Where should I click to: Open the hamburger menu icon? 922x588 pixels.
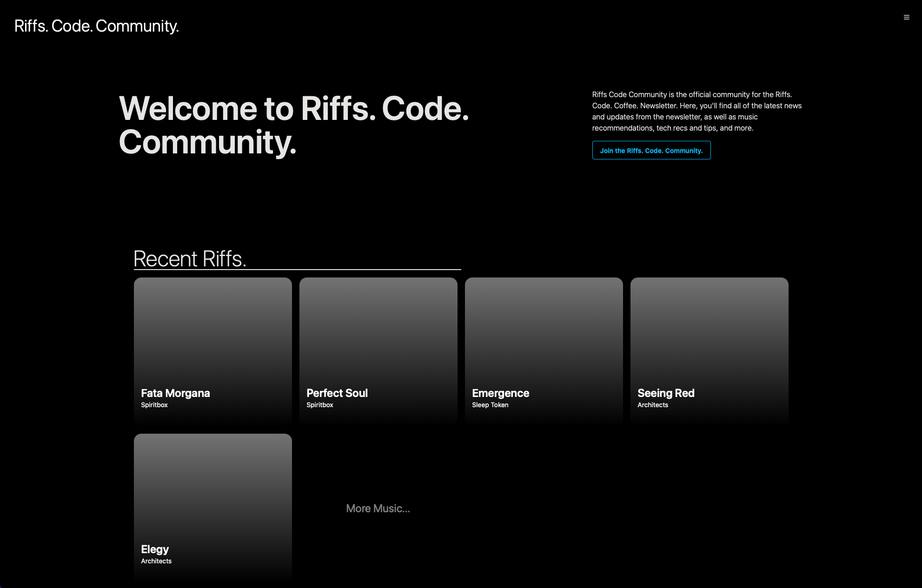tap(906, 17)
